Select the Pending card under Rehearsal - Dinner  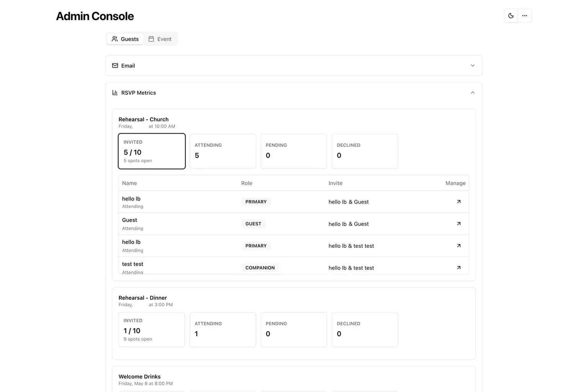(x=294, y=330)
